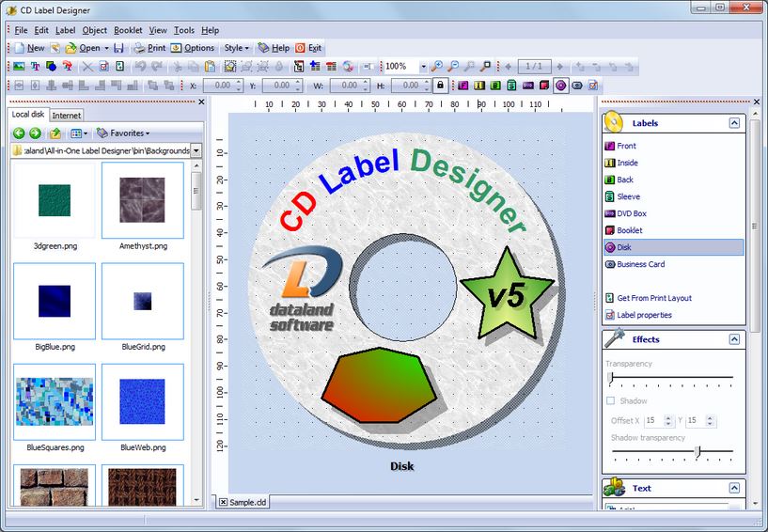Screen dimensions: 768x532
Task: Click the Sample.cld document tab
Action: point(243,502)
